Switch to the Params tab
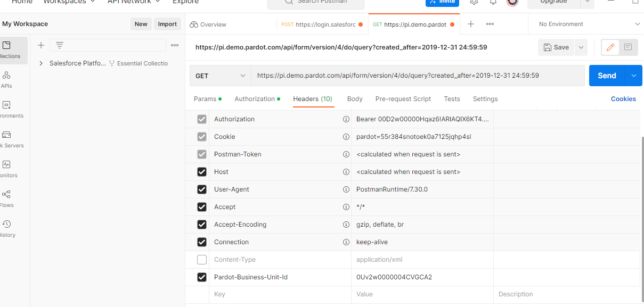Screen dimensions: 644x307 click(x=205, y=99)
